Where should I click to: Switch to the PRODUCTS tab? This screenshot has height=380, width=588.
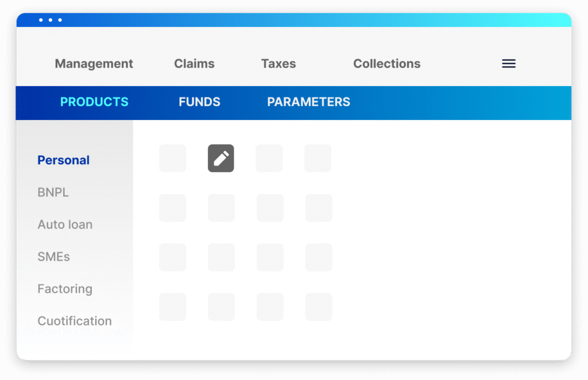[94, 102]
